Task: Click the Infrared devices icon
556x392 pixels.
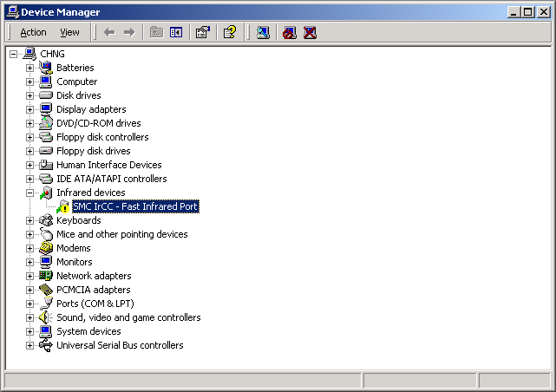Action: pyautogui.click(x=46, y=193)
